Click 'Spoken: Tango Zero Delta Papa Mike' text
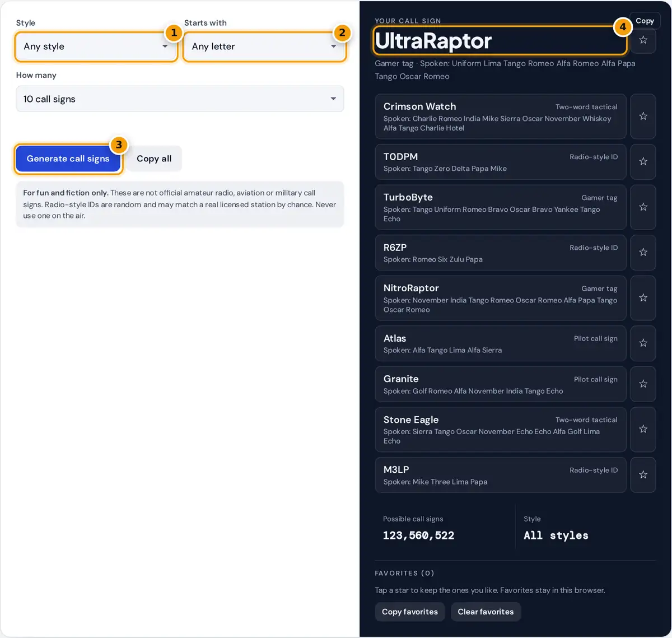The width and height of the screenshot is (672, 638). coord(445,169)
